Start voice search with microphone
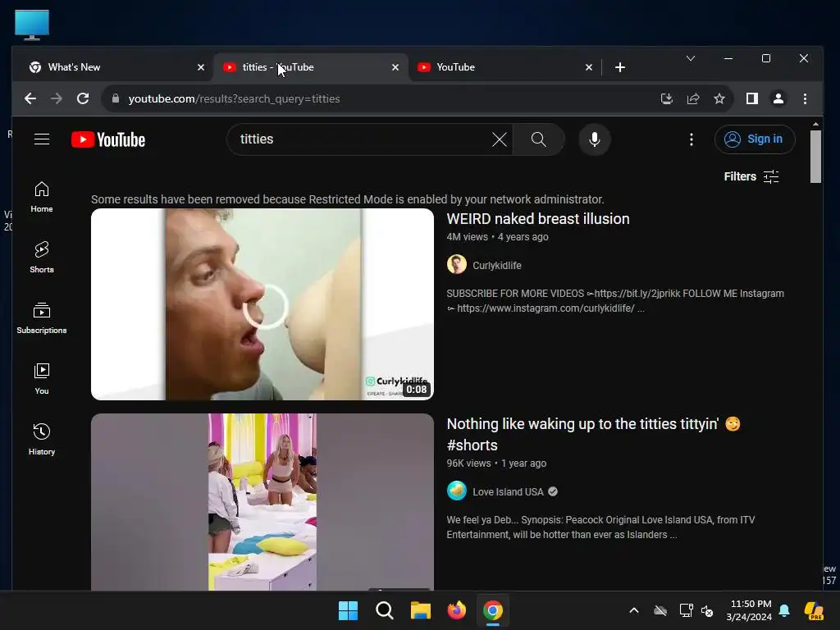840x630 pixels. 594,139
